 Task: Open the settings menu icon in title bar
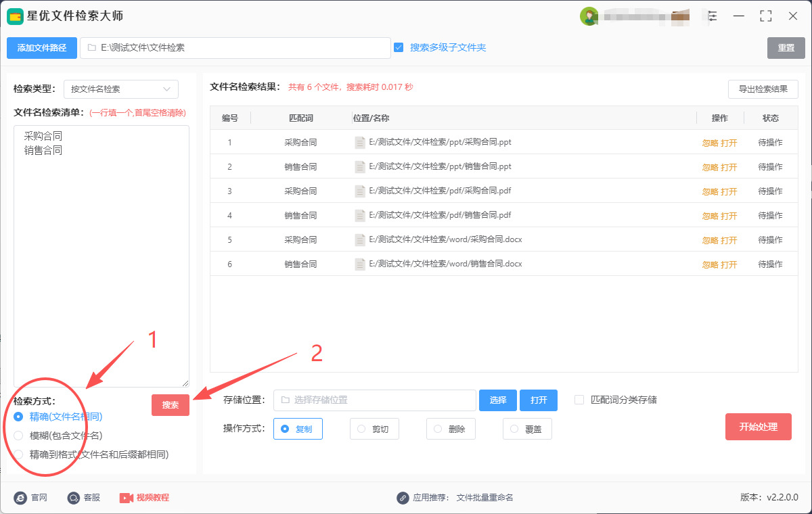713,16
